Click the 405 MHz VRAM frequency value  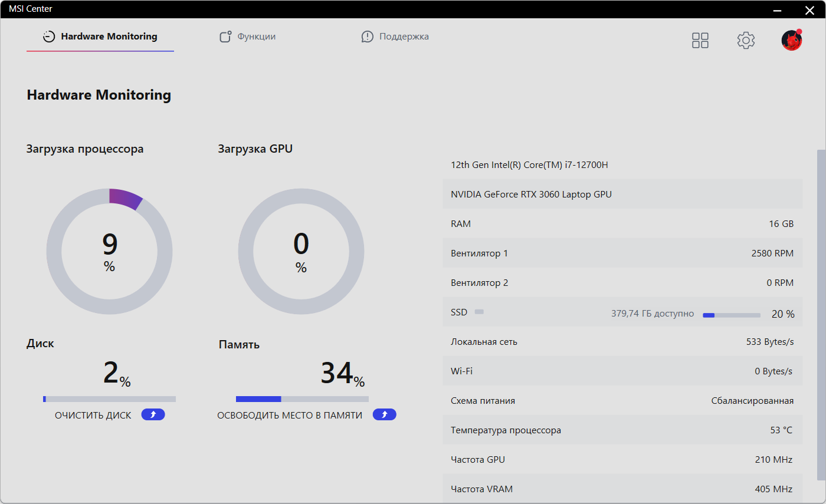(x=773, y=489)
